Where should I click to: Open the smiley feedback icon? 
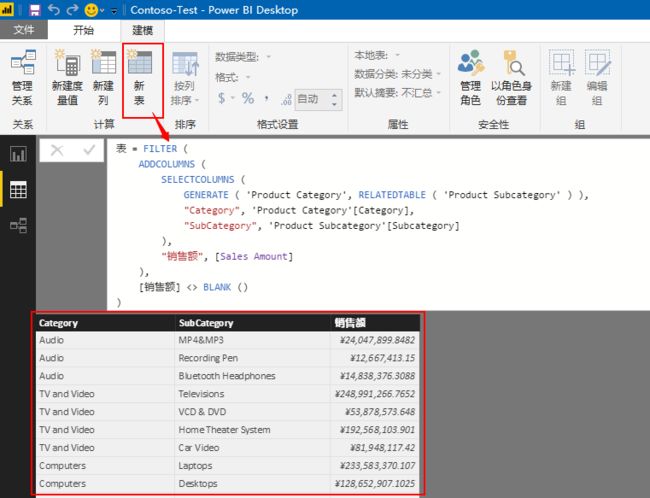click(x=91, y=10)
